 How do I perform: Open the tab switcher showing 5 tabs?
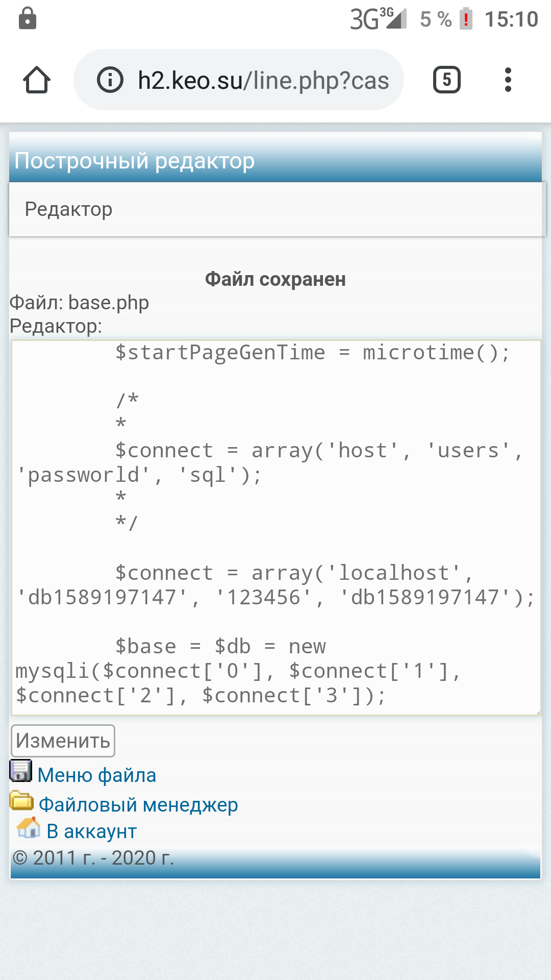click(446, 80)
